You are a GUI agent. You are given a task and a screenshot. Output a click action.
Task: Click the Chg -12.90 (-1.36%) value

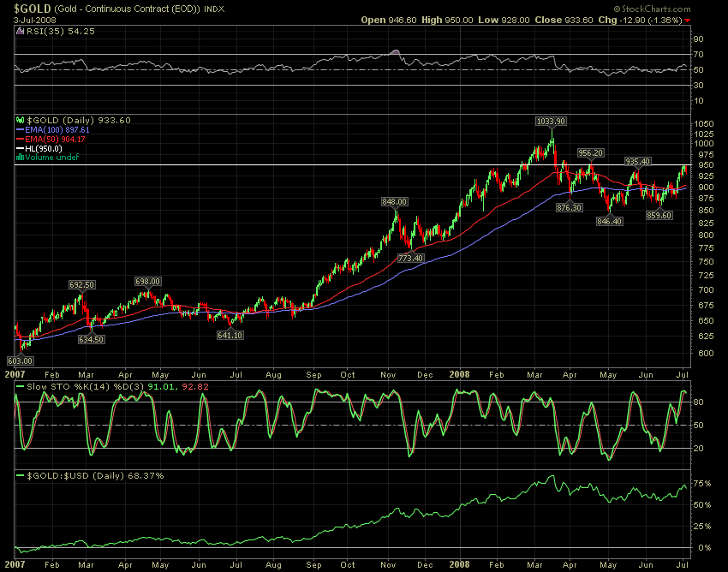coord(641,21)
